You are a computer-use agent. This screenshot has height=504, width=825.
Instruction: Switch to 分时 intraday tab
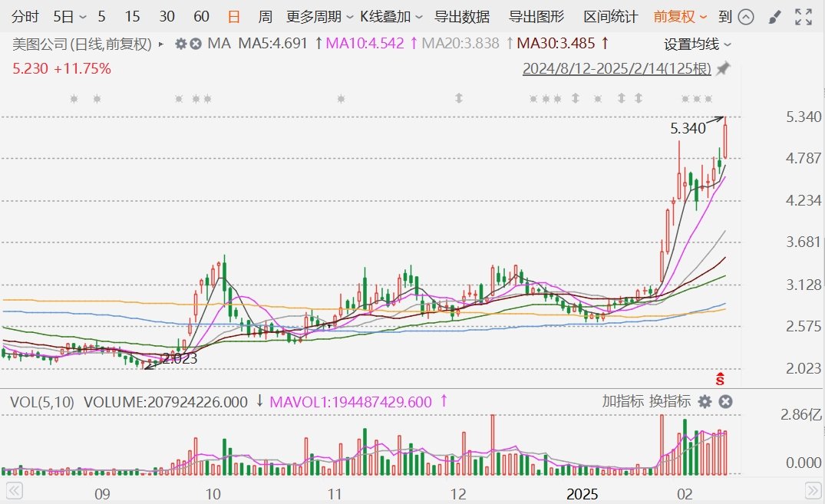point(26,17)
